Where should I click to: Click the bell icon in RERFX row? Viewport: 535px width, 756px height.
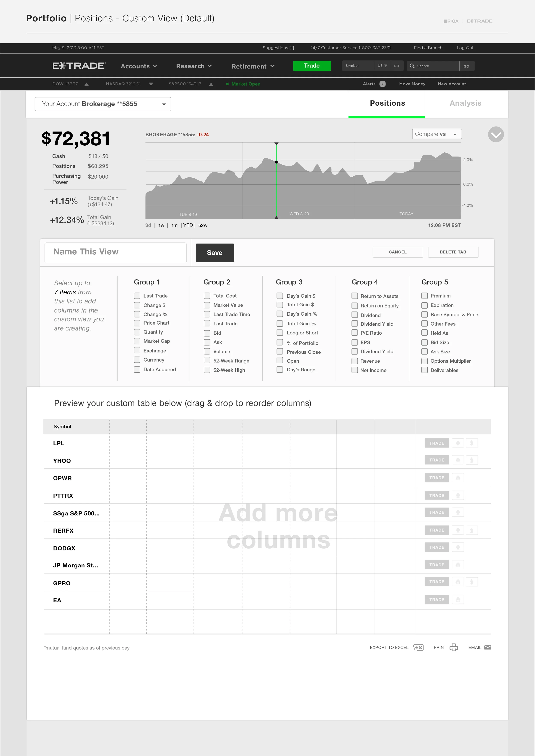[458, 530]
